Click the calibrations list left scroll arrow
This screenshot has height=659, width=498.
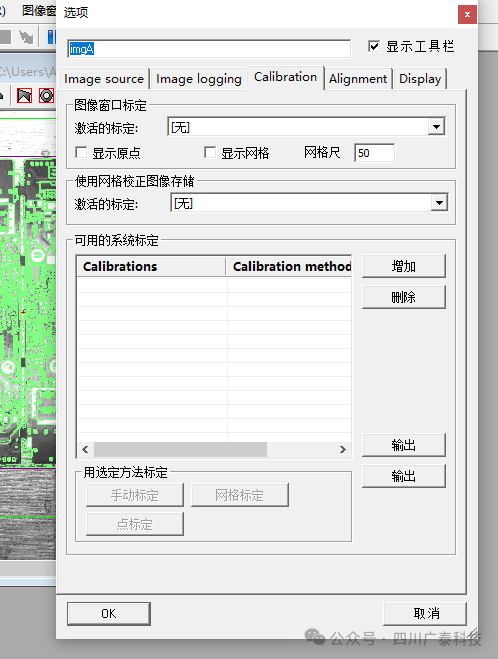pos(85,449)
